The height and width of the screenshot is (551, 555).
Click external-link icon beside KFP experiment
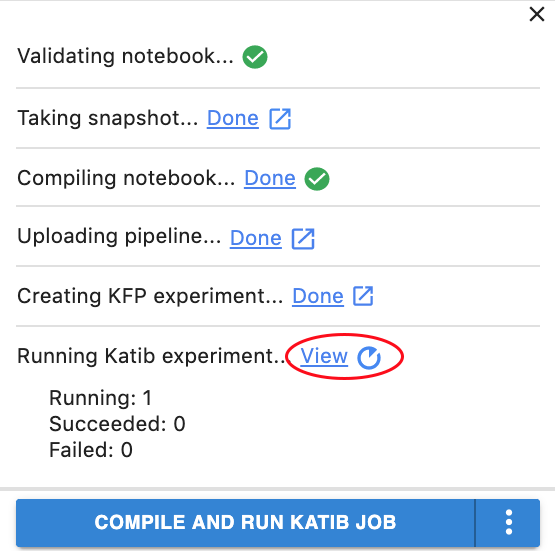[x=363, y=296]
